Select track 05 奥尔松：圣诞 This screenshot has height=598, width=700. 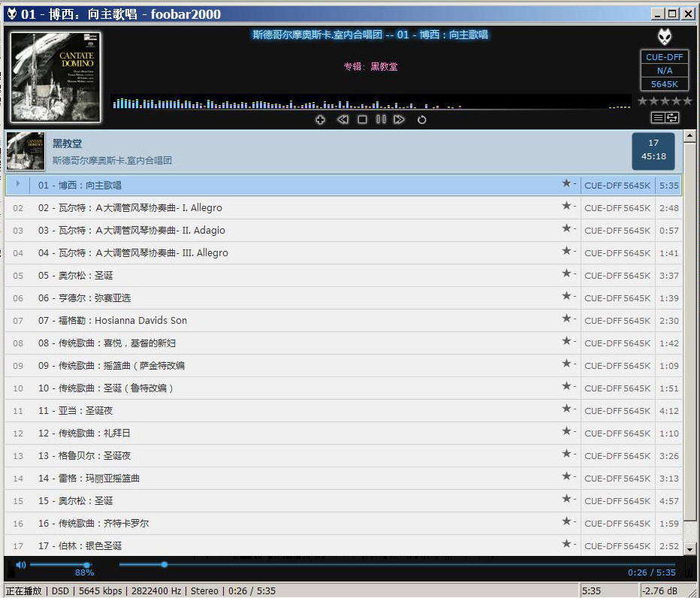tap(343, 276)
